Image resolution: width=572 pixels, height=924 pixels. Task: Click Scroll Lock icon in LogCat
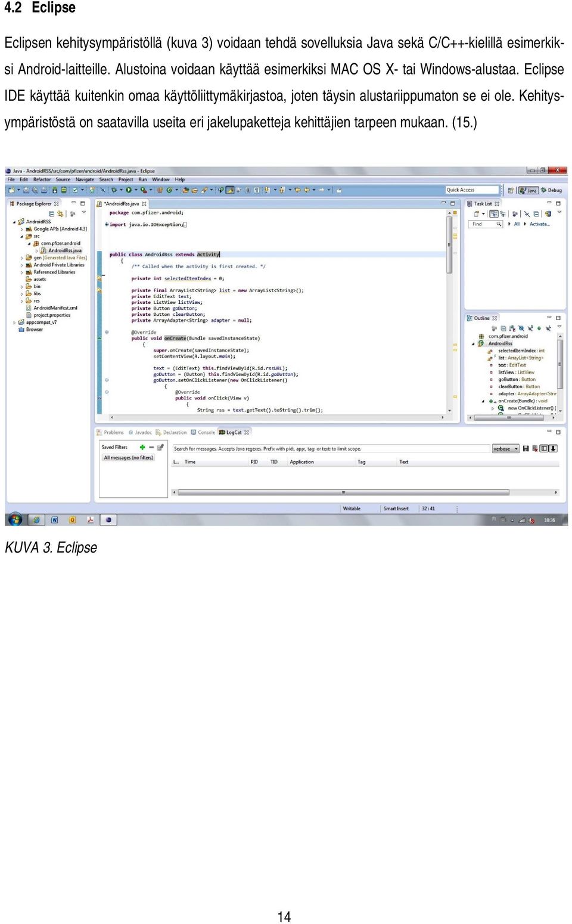pos(554,448)
